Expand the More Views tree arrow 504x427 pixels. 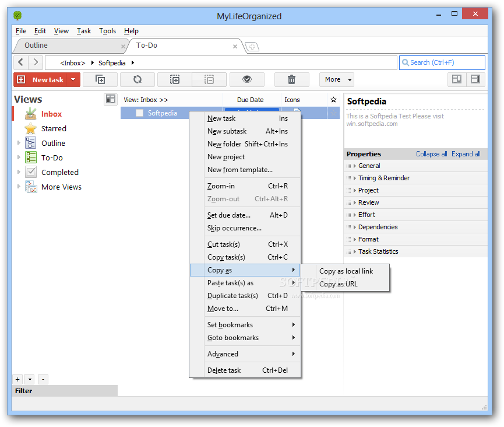click(19, 186)
